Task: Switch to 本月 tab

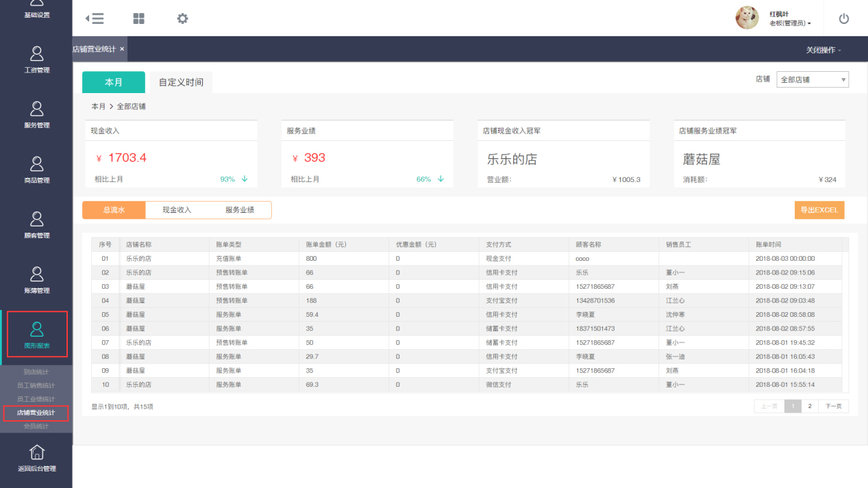Action: 114,82
